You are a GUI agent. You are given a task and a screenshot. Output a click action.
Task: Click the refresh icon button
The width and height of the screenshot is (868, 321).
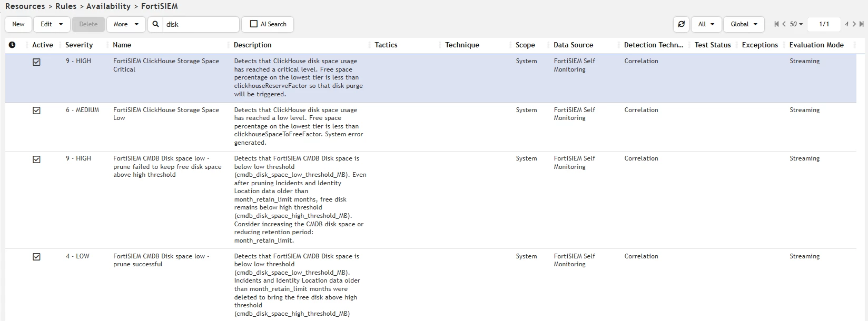click(x=681, y=24)
